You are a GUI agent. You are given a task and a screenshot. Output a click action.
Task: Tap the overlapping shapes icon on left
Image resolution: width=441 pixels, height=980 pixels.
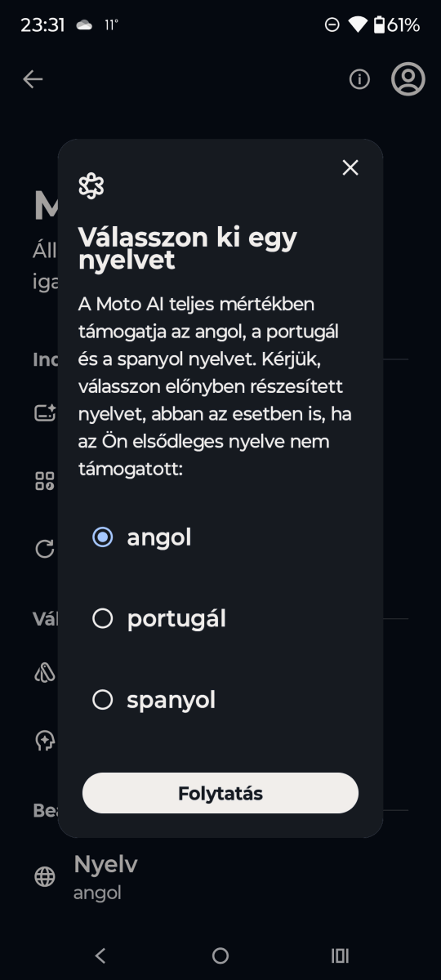click(45, 673)
